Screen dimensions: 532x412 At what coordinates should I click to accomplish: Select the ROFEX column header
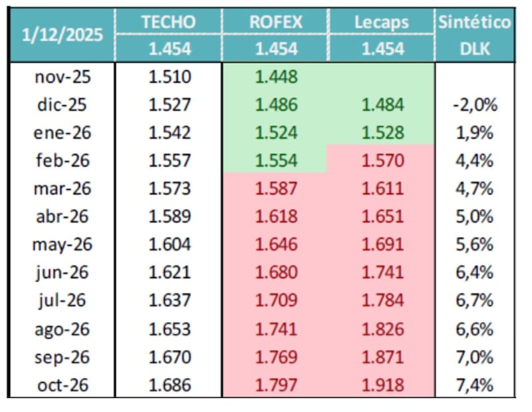(276, 22)
